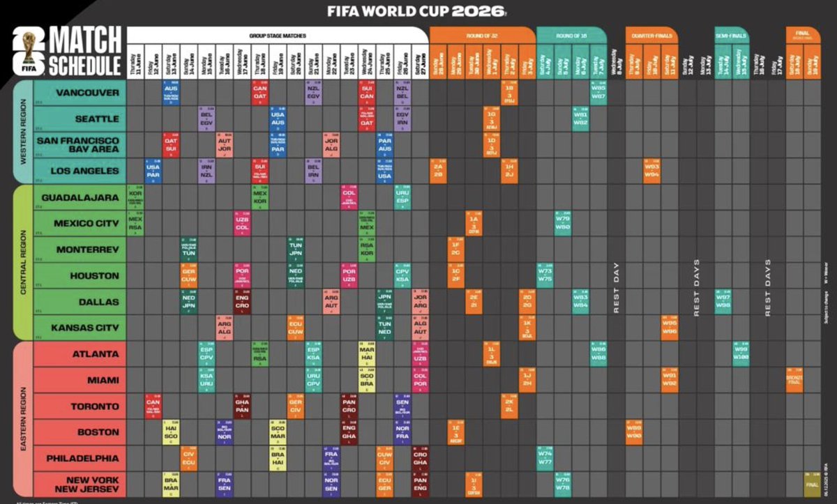Select the orange FINAL header
Viewport: 837px width, 504px height.
click(x=804, y=35)
